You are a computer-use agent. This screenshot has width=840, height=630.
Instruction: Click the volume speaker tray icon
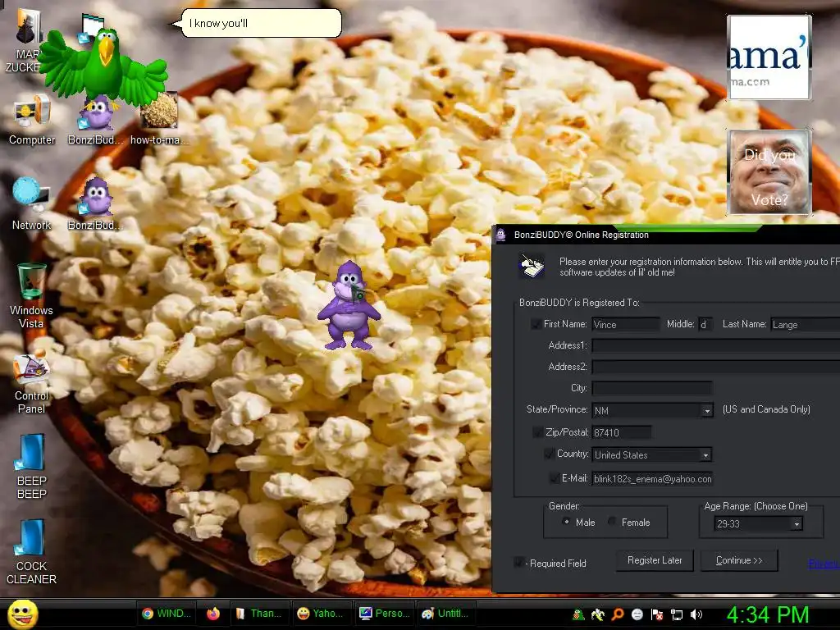pyautogui.click(x=696, y=614)
